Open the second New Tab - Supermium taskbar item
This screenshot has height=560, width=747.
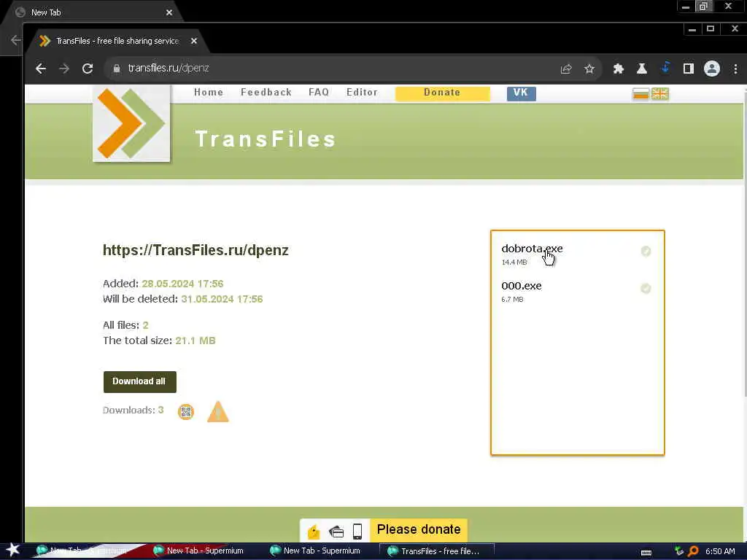(198, 551)
